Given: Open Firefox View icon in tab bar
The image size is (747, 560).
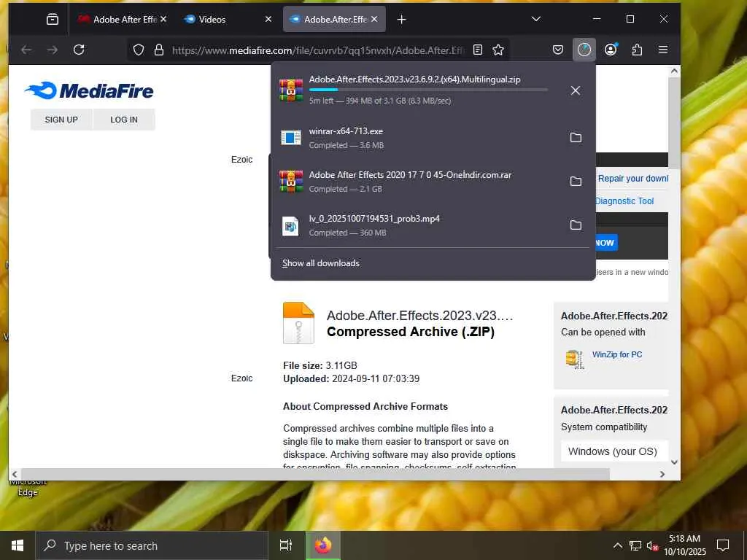Looking at the screenshot, I should pos(53,20).
